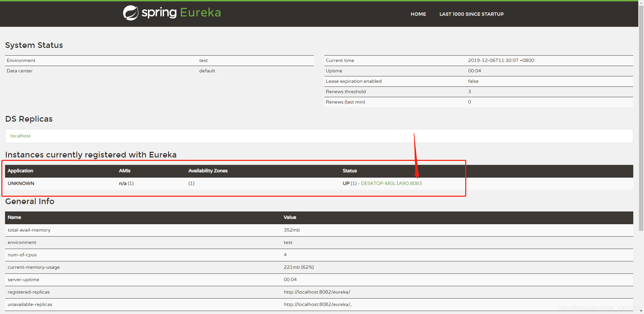This screenshot has width=644, height=314.
Task: Click the UP (1) status text
Action: click(x=350, y=183)
